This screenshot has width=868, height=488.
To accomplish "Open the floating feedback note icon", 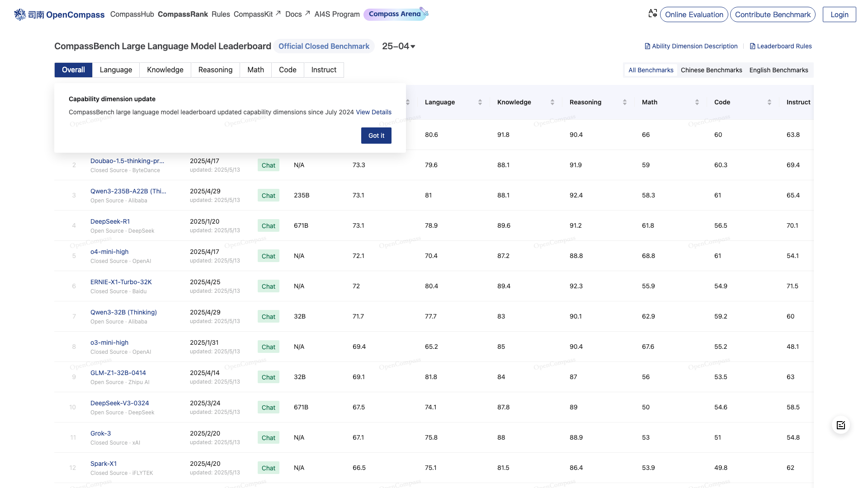I will click(x=841, y=425).
